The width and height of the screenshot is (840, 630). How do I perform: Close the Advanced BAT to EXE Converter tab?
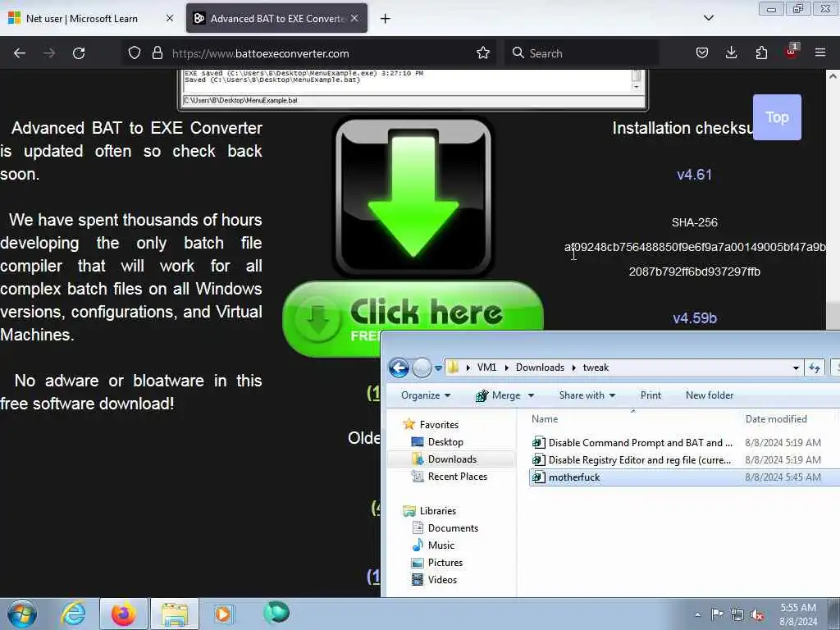tap(354, 18)
